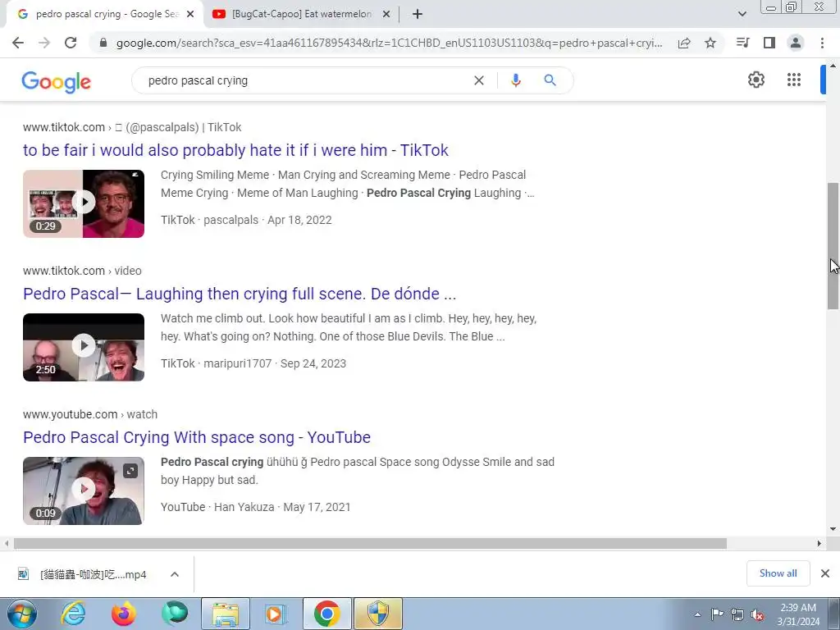Expand the tab search dropdown
Image resolution: width=840 pixels, height=630 pixels.
pyautogui.click(x=742, y=15)
